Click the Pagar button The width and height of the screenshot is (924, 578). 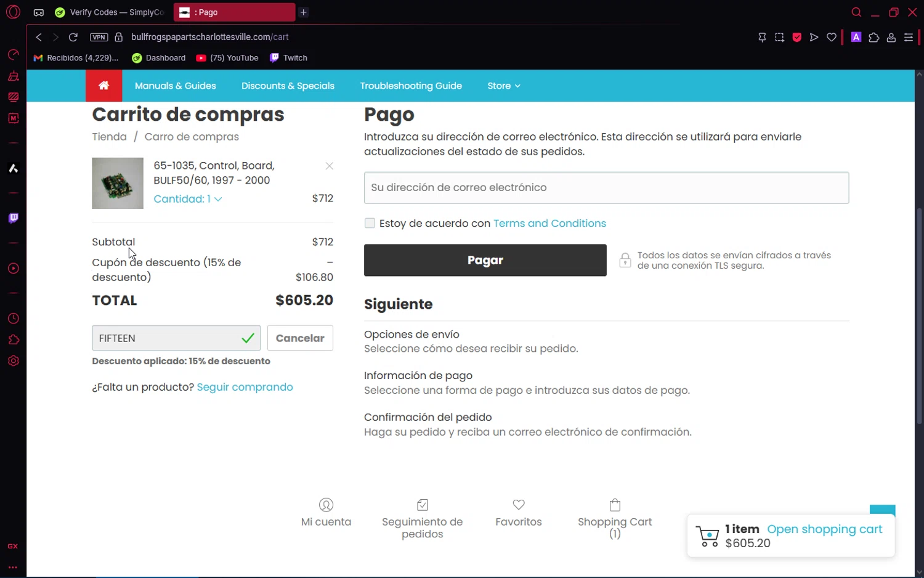coord(485,260)
